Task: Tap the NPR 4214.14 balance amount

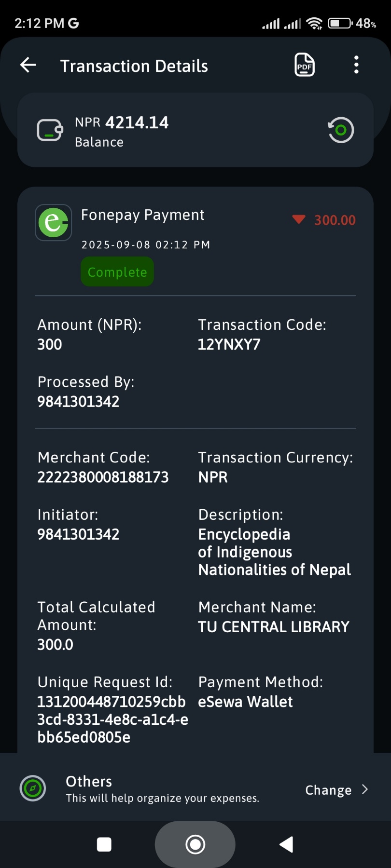Action: (122, 122)
